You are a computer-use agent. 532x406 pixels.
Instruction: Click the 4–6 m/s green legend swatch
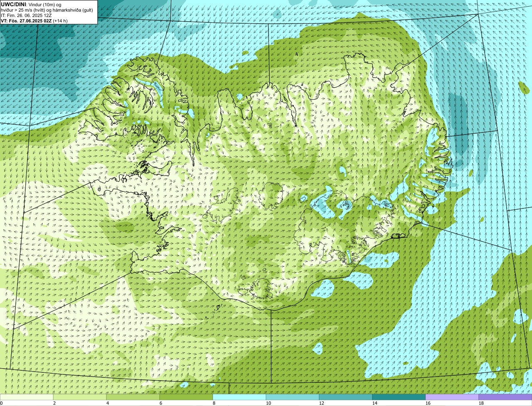(133, 397)
